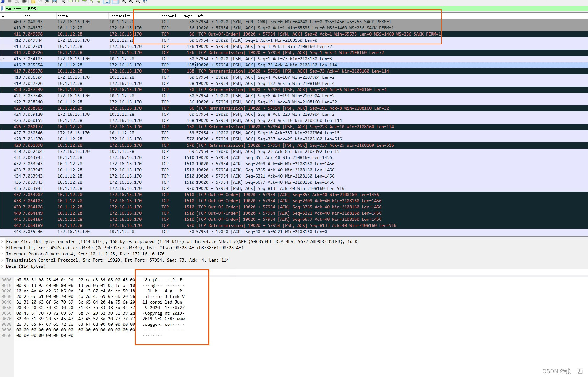Go back in packet history arrow
Image resolution: width=588 pixels, height=377 pixels.
pyautogui.click(x=70, y=1)
